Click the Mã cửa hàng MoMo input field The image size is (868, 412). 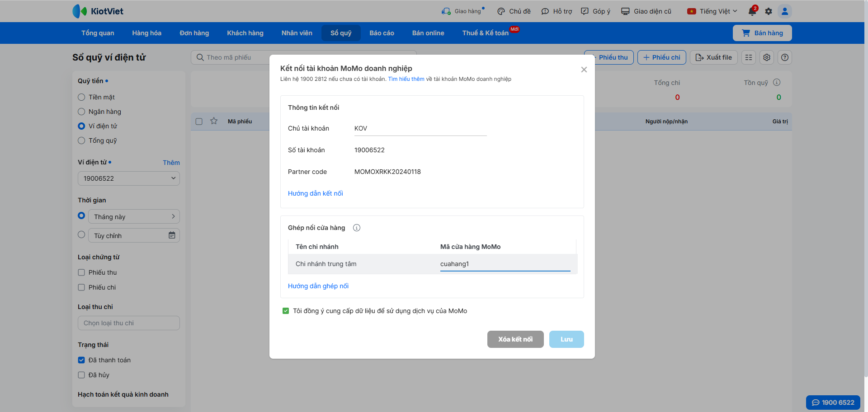505,264
